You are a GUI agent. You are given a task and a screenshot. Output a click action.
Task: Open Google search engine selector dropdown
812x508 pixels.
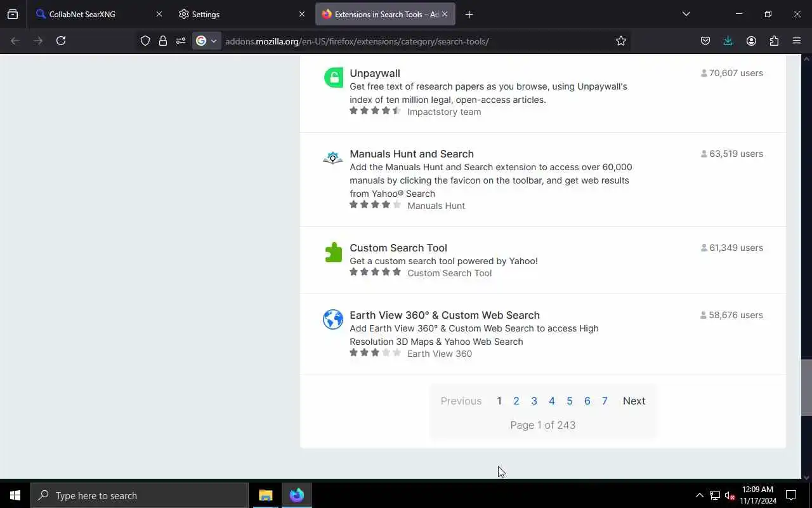(x=207, y=41)
